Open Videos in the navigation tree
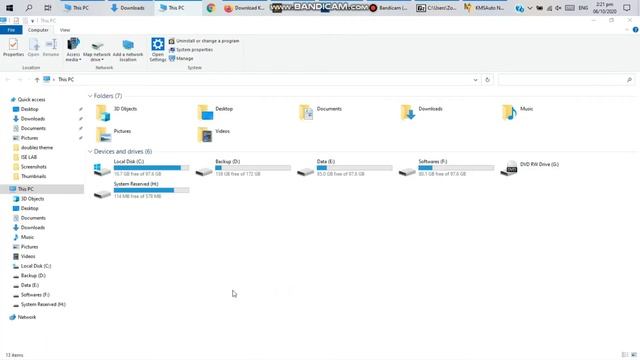Image resolution: width=640 pixels, height=360 pixels. pos(28,256)
